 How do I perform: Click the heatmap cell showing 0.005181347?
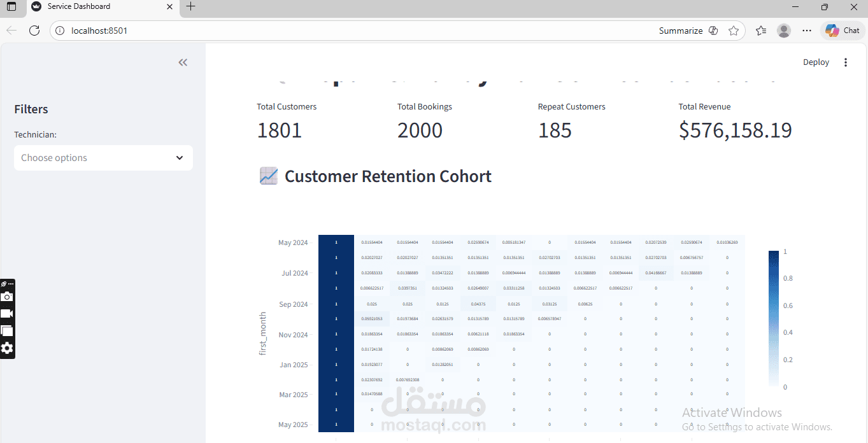pyautogui.click(x=514, y=243)
